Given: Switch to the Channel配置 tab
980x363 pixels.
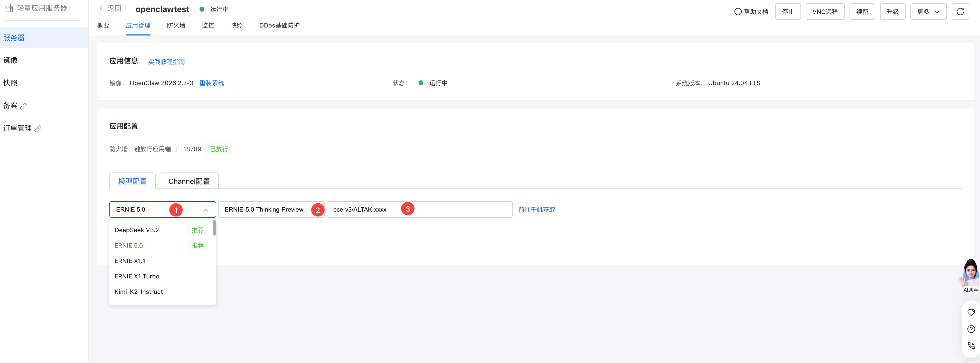Looking at the screenshot, I should coord(189,181).
